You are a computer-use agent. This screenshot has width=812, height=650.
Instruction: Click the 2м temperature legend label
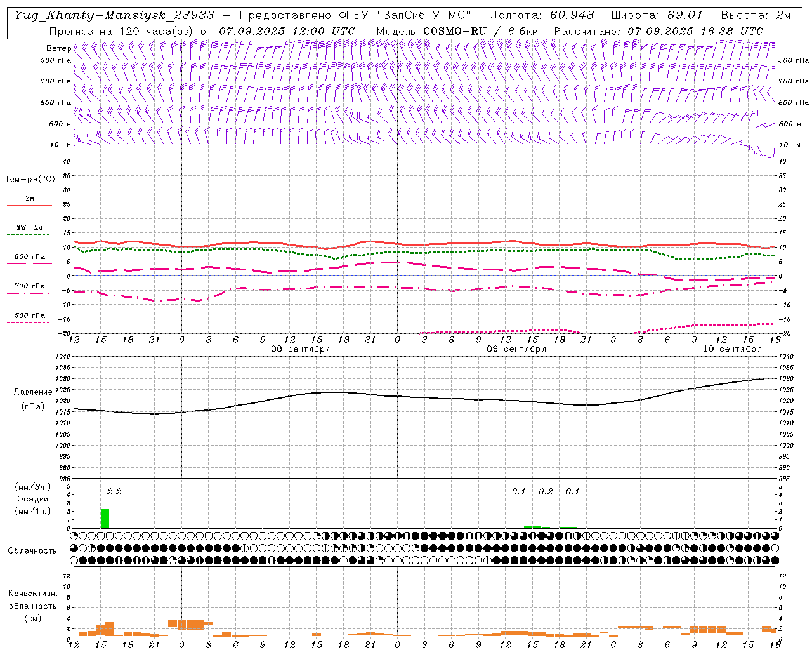[30, 199]
